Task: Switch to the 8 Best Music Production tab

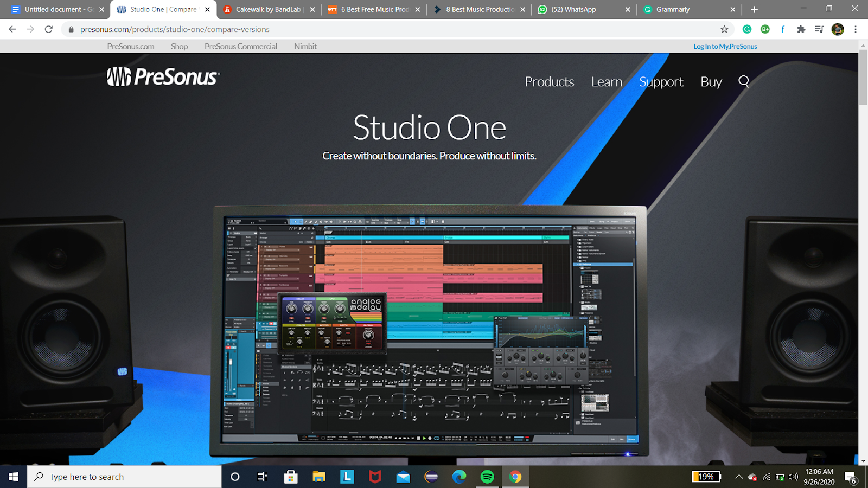Action: [480, 9]
